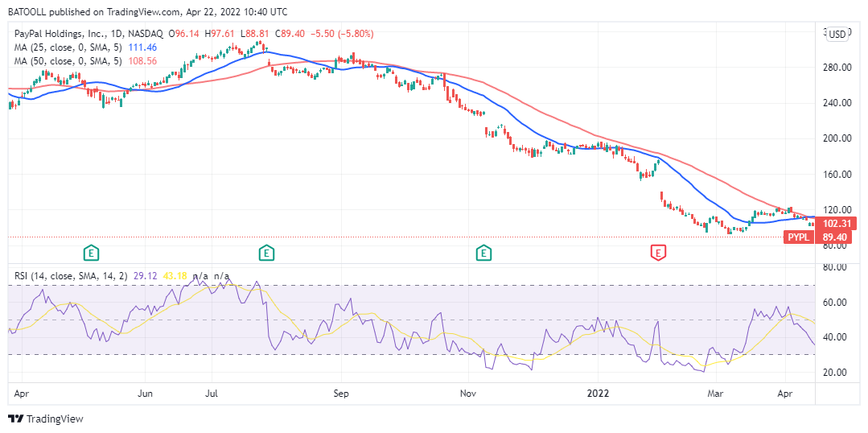Open the USD currency selector
868x433 pixels.
837,35
